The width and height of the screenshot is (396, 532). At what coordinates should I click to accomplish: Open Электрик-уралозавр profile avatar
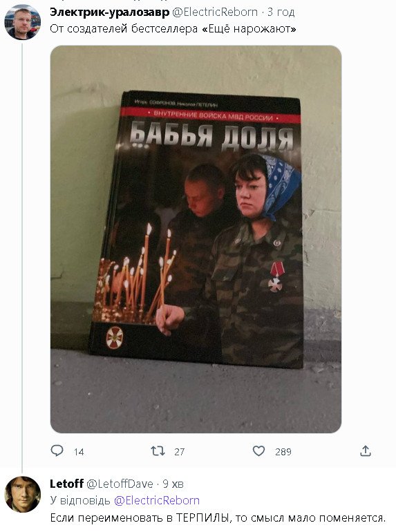[22, 22]
